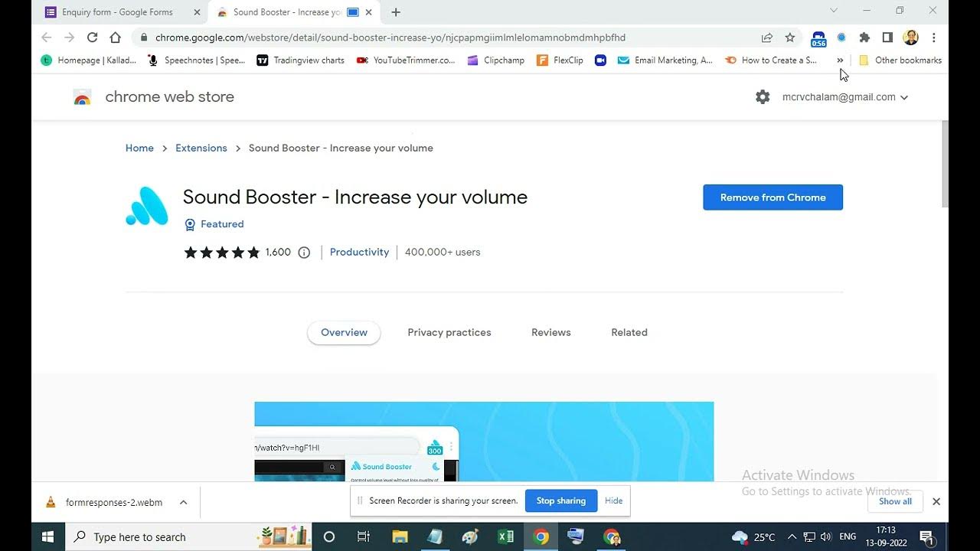Open the weather widget showing 25°C

754,536
